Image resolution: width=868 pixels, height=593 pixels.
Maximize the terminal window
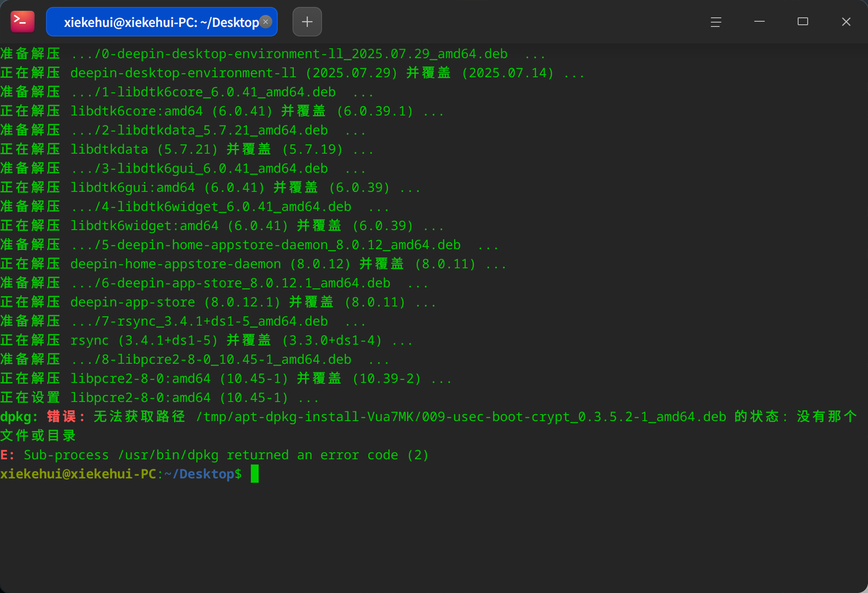pos(803,22)
